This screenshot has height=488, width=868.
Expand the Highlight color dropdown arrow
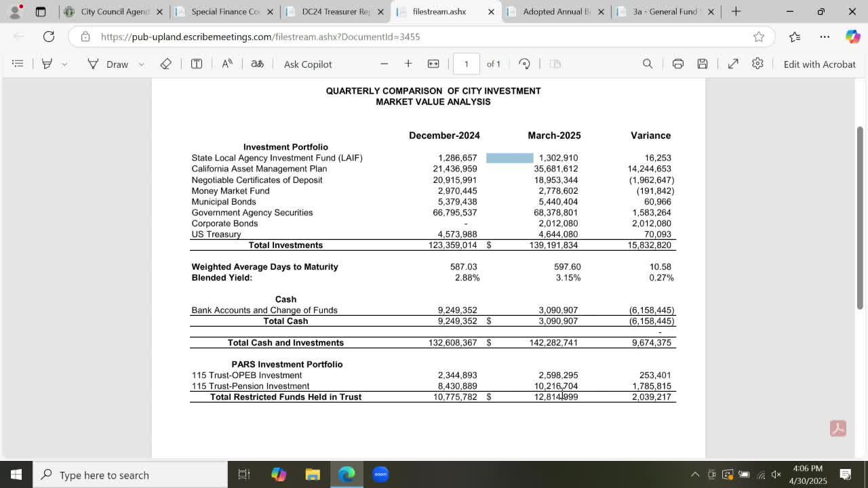(x=64, y=64)
